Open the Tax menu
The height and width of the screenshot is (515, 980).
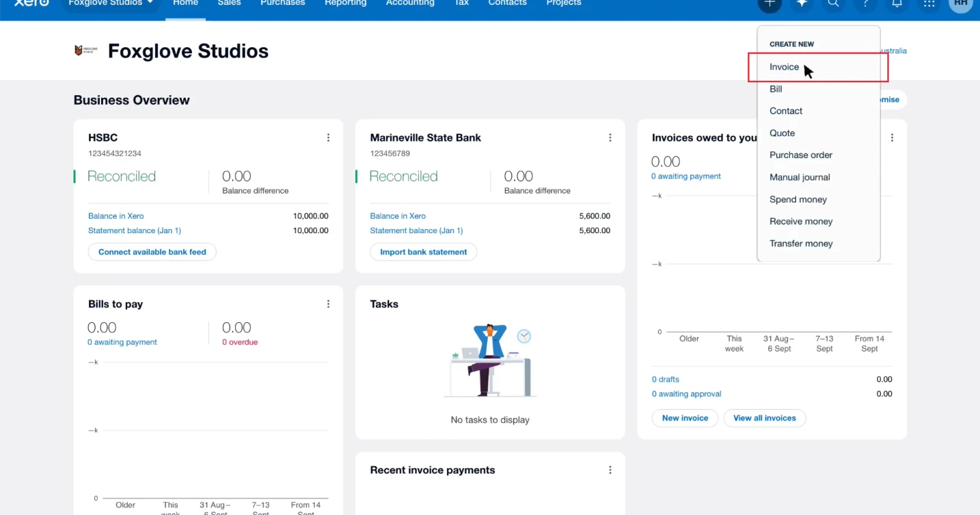click(x=461, y=3)
